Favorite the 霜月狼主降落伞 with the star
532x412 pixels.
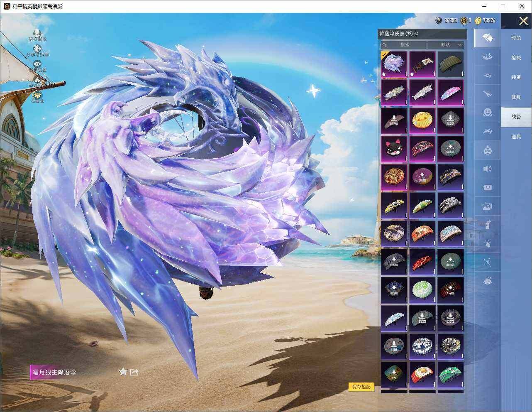click(x=123, y=372)
